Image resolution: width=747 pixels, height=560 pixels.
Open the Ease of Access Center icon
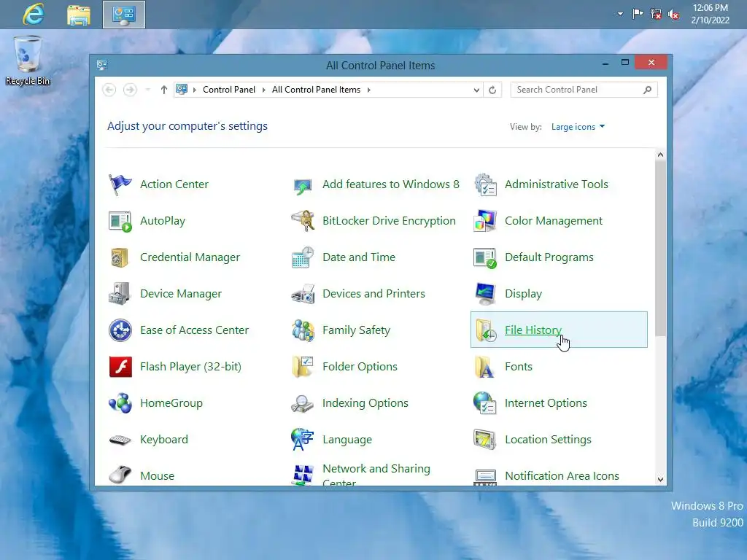(x=120, y=330)
